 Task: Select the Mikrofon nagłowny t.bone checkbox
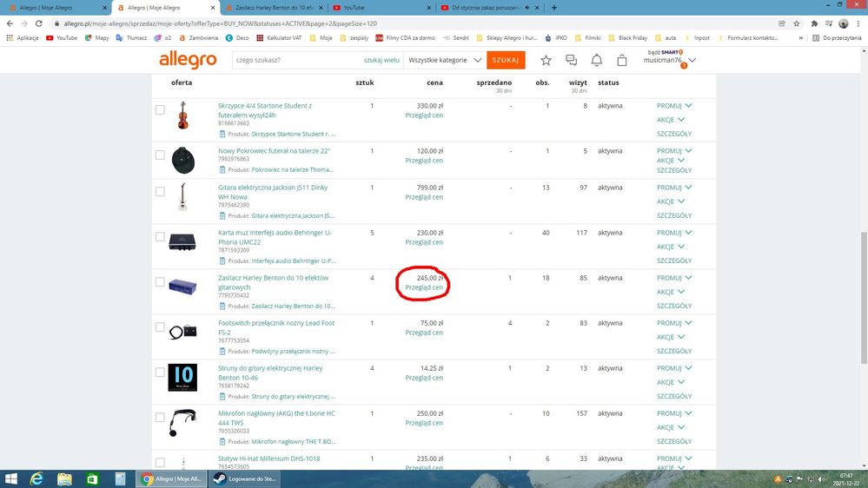coord(160,418)
